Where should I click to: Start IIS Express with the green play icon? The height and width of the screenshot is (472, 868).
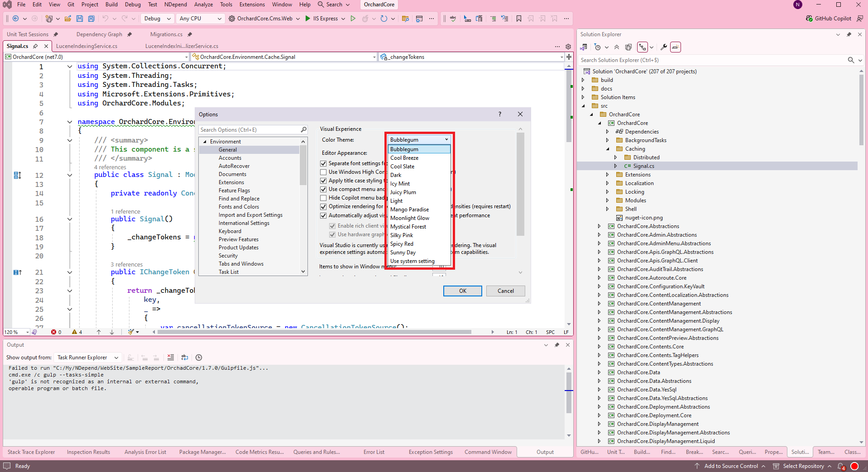[308, 19]
